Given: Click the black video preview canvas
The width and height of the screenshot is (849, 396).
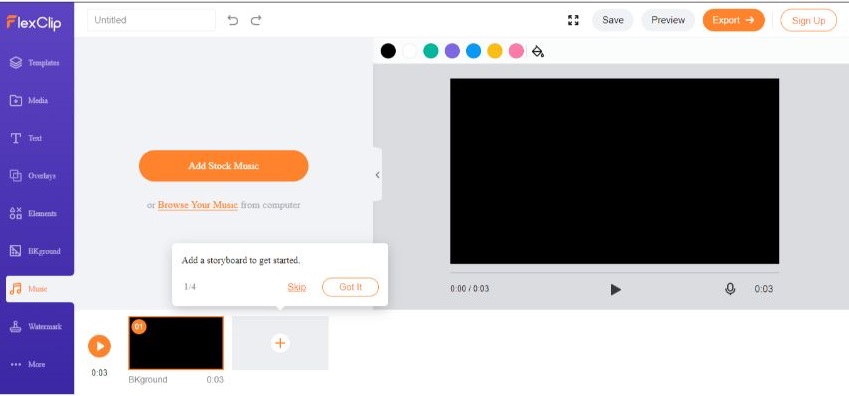Looking at the screenshot, I should 615,171.
